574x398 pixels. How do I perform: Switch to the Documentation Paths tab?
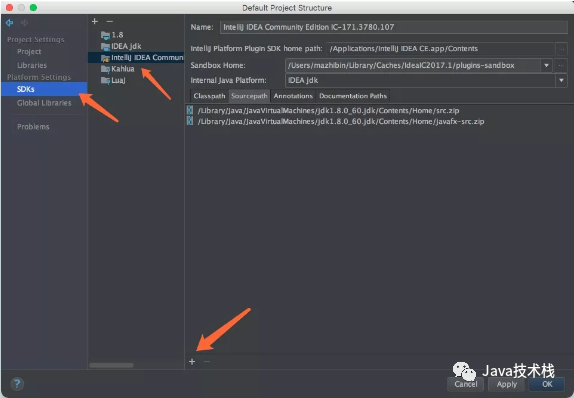click(353, 96)
